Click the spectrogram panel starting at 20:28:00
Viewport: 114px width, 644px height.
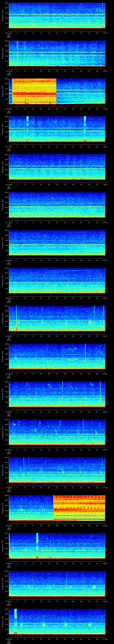pyautogui.click(x=57, y=546)
